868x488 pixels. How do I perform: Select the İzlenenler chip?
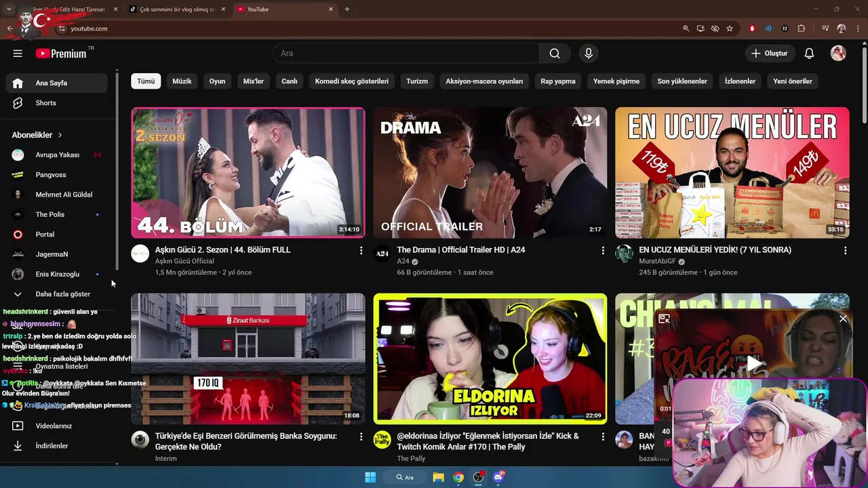(x=740, y=81)
